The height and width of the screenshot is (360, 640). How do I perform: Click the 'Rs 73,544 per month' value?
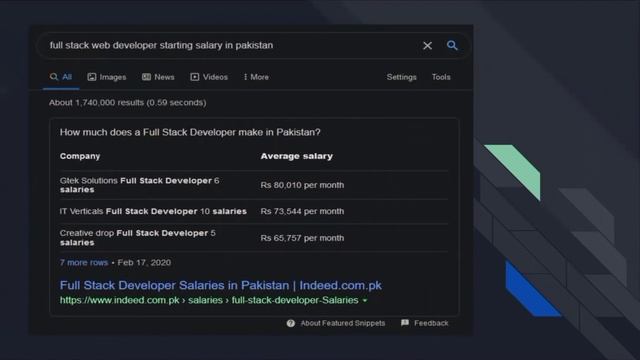click(302, 211)
